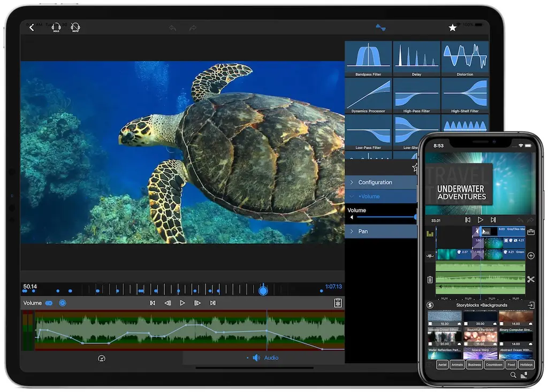Tap the Mute headphones icon
This screenshot has width=548, height=392.
pyautogui.click(x=75, y=27)
